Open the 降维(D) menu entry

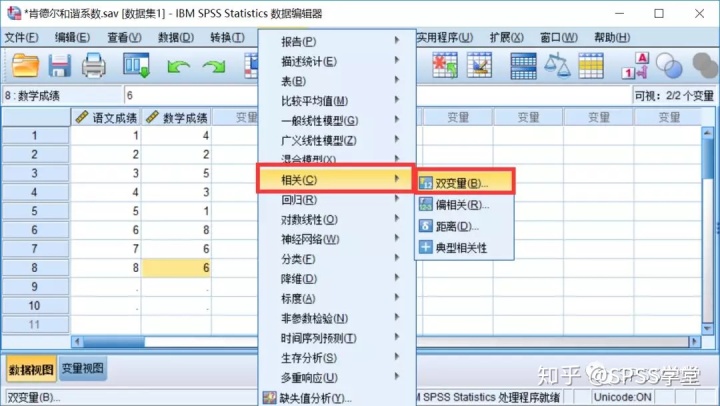(337, 279)
